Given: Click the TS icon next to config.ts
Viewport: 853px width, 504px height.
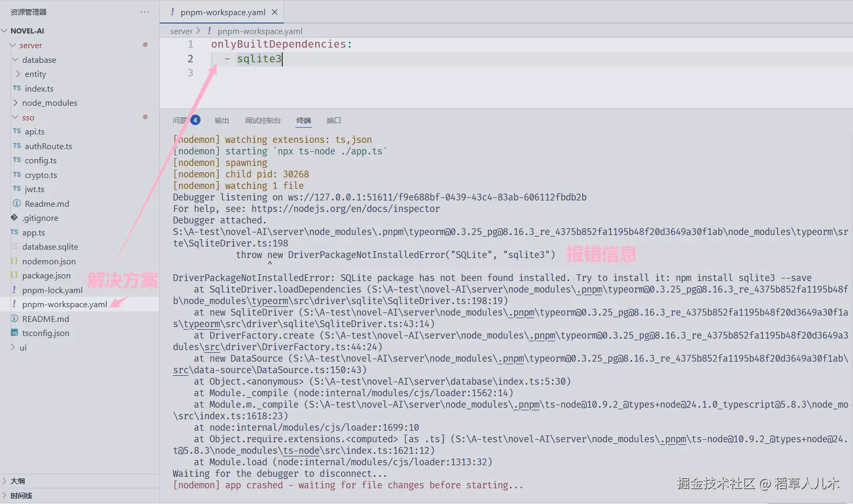Looking at the screenshot, I should coord(17,160).
